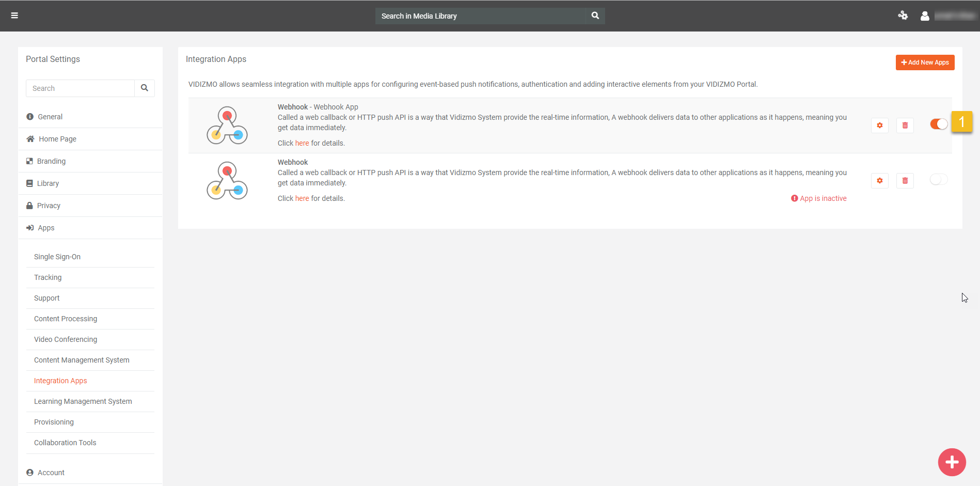Disable the Webhook App toggle
Screen dimensions: 980x486
(x=938, y=124)
